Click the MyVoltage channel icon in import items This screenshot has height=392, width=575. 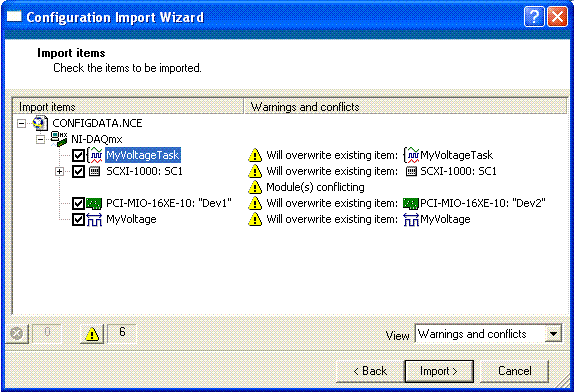pos(94,219)
